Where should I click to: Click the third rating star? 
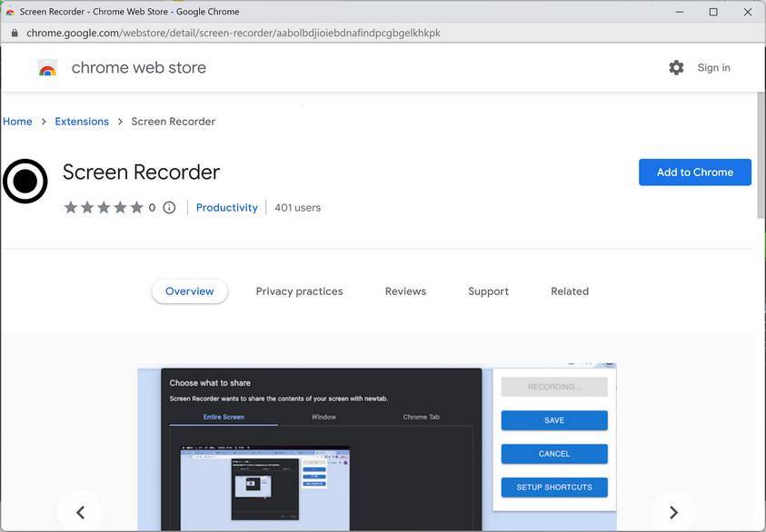[104, 207]
